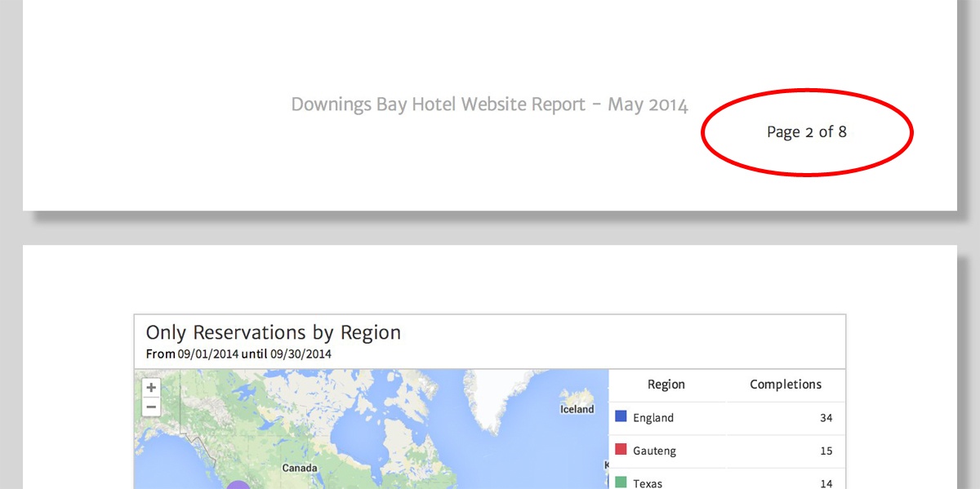This screenshot has height=489, width=980.
Task: Click Texas's completions value 14
Action: [826, 483]
